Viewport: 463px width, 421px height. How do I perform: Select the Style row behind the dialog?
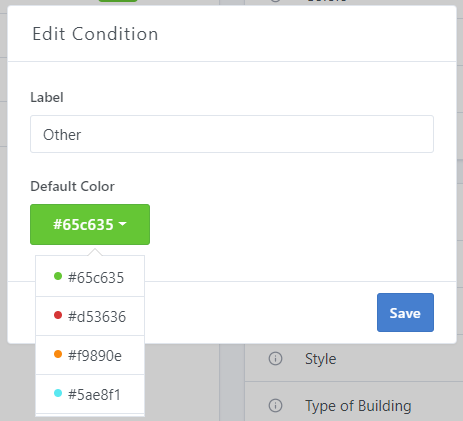pos(354,359)
